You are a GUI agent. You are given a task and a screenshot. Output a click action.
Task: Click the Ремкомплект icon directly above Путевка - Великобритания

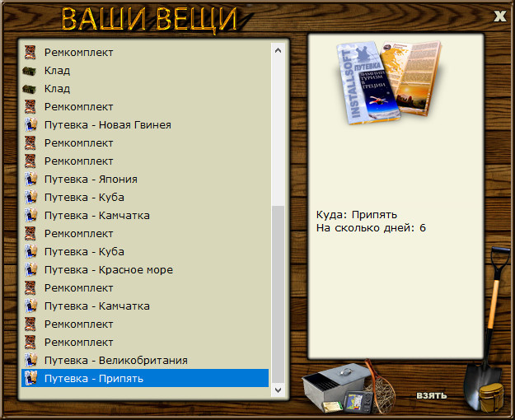(x=30, y=342)
